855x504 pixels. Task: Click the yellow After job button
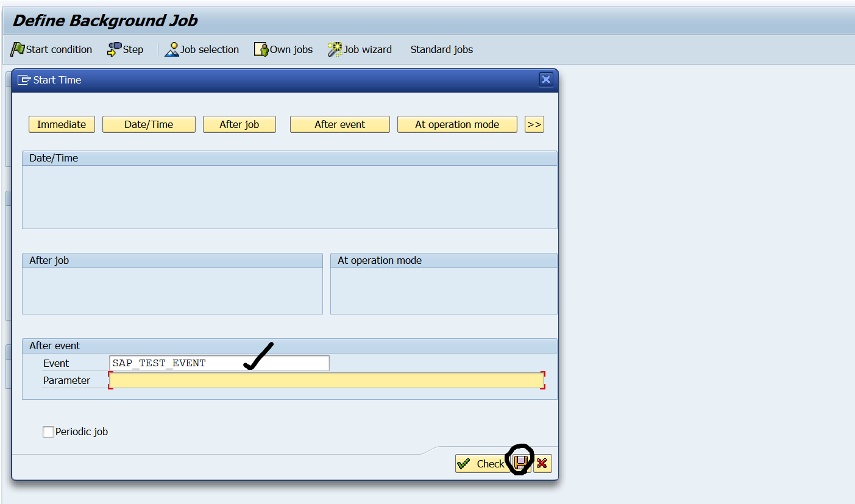pyautogui.click(x=239, y=124)
